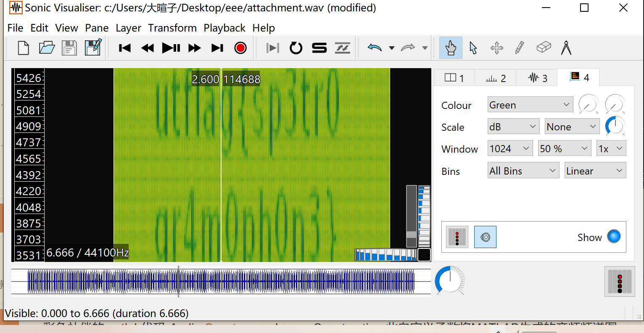This screenshot has height=333, width=644.
Task: Open the View menu
Action: (x=66, y=28)
